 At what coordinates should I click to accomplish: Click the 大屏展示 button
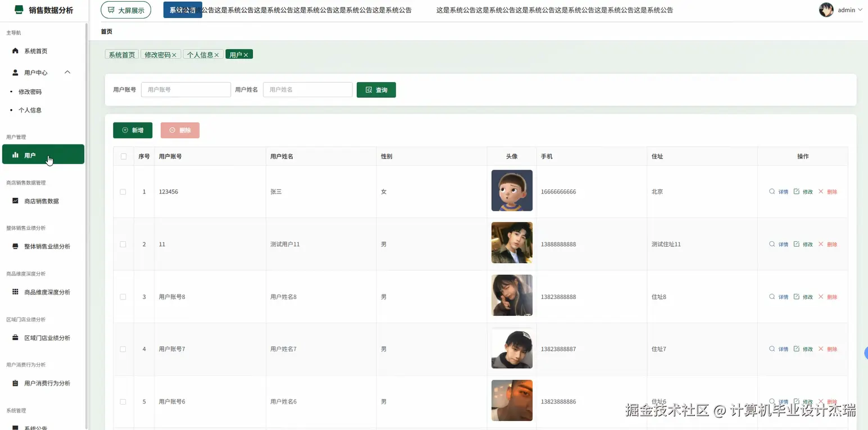point(126,10)
